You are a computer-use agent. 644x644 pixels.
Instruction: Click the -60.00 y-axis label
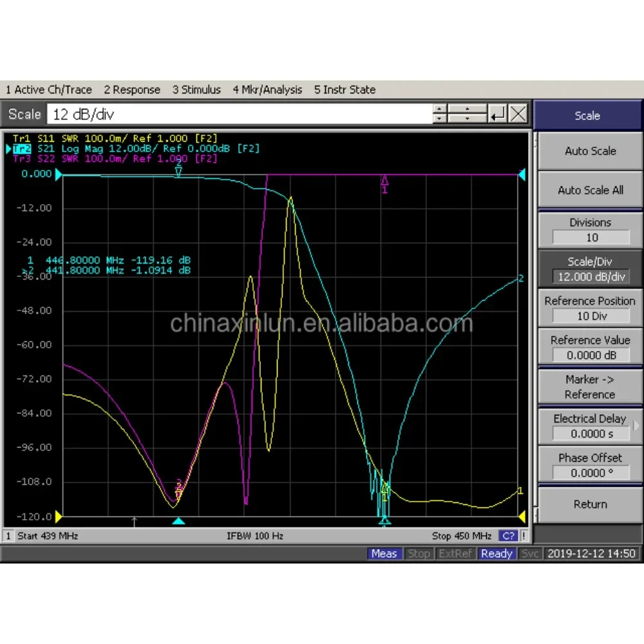pyautogui.click(x=34, y=345)
